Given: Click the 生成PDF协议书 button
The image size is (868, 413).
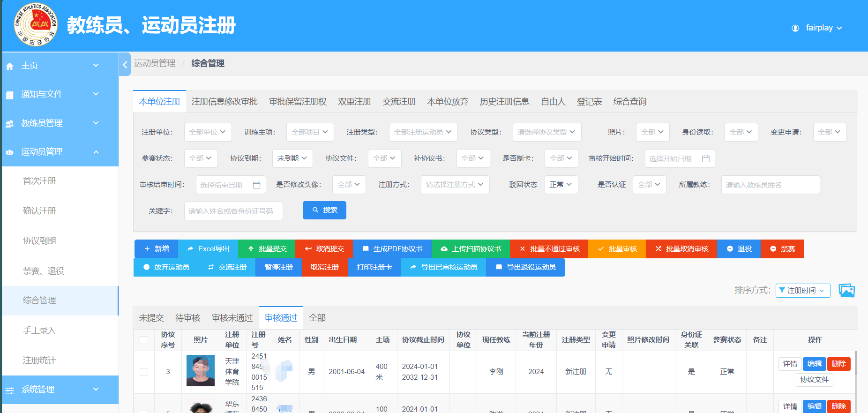Looking at the screenshot, I should click(x=392, y=249).
